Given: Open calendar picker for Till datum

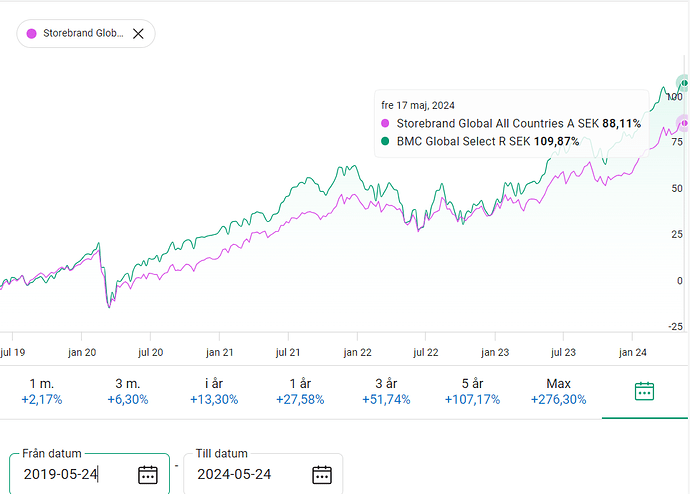Looking at the screenshot, I should [x=321, y=474].
